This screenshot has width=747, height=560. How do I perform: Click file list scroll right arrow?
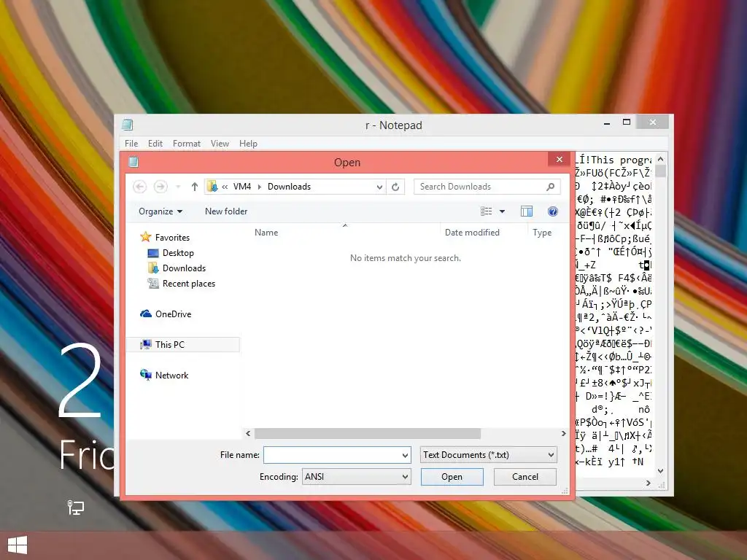click(563, 433)
